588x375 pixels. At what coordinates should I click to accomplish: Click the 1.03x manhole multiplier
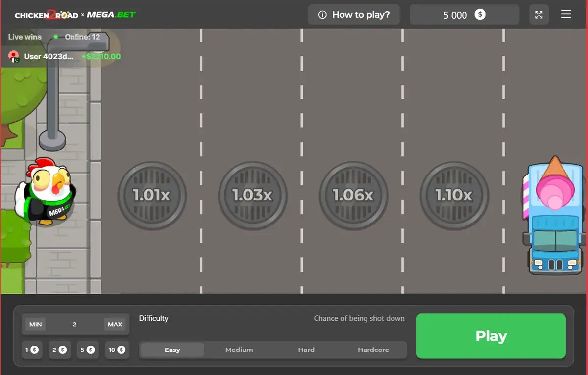point(252,196)
